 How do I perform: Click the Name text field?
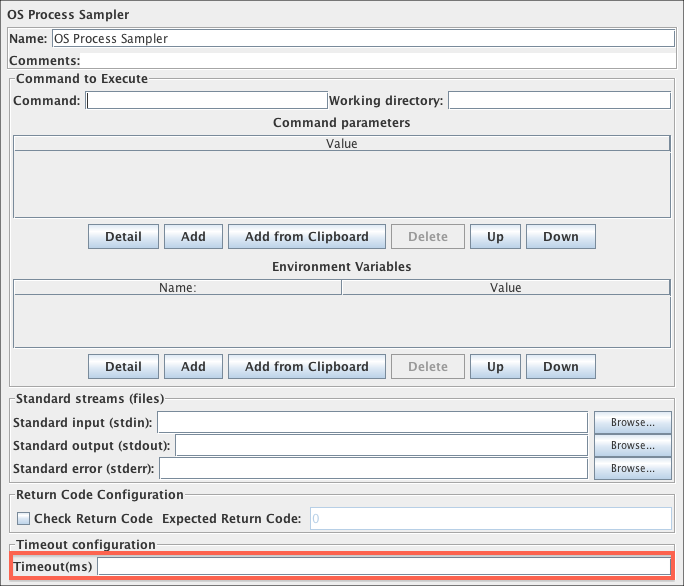(x=362, y=38)
